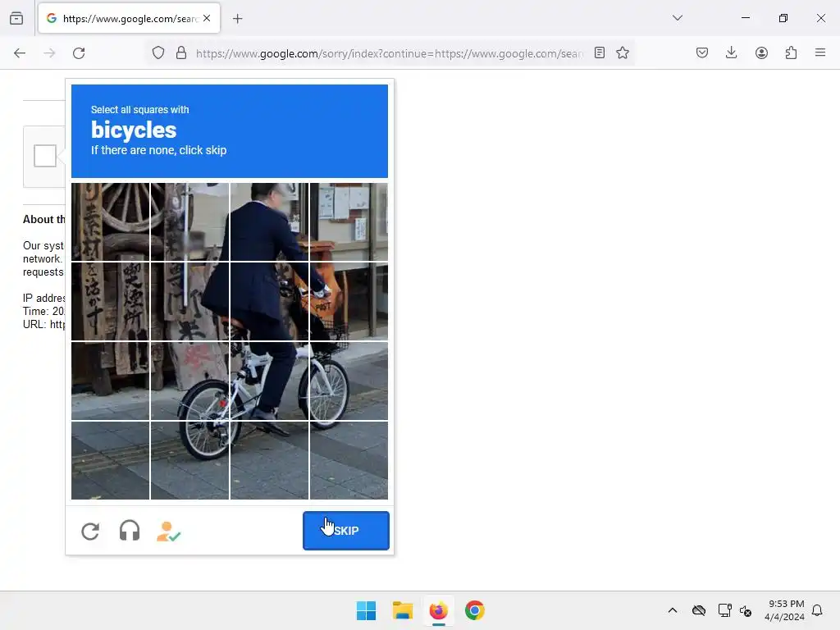Select tile with bicycle frame and legs
This screenshot has height=630, width=840.
tap(269, 381)
